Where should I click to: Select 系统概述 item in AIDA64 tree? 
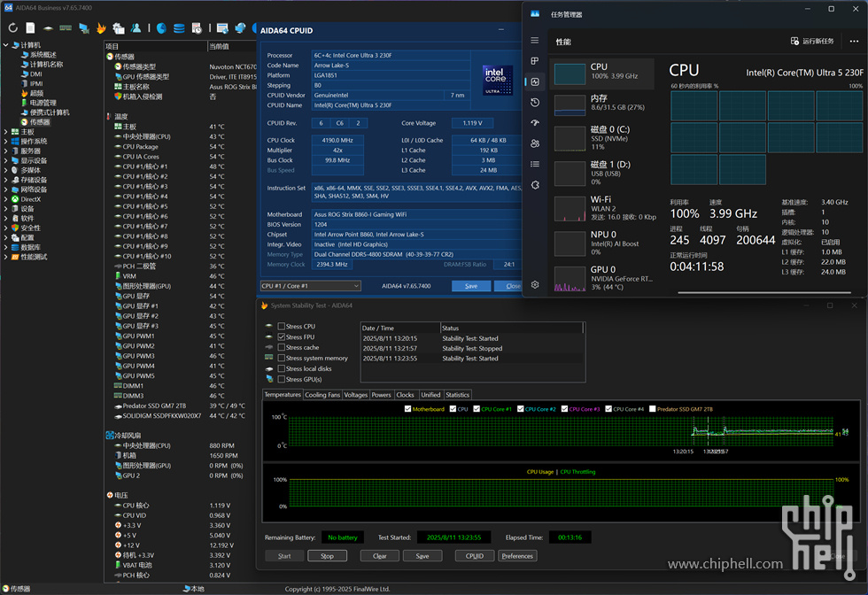point(38,55)
